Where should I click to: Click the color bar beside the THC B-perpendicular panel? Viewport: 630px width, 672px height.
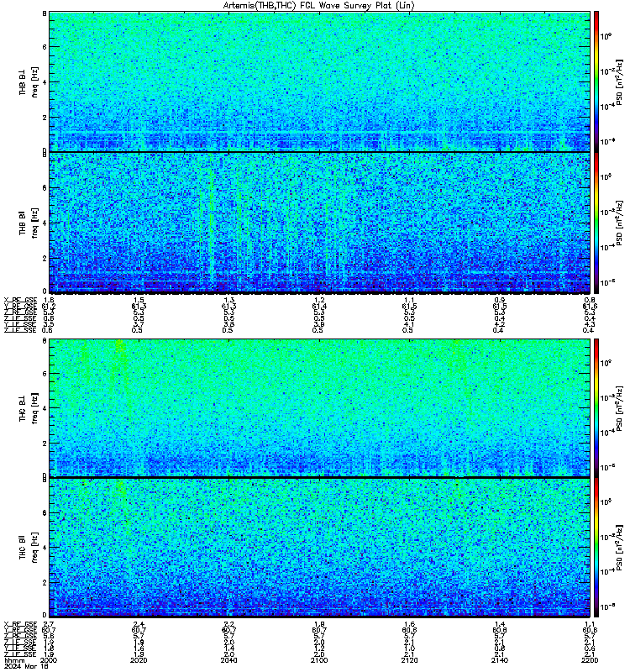[596, 407]
